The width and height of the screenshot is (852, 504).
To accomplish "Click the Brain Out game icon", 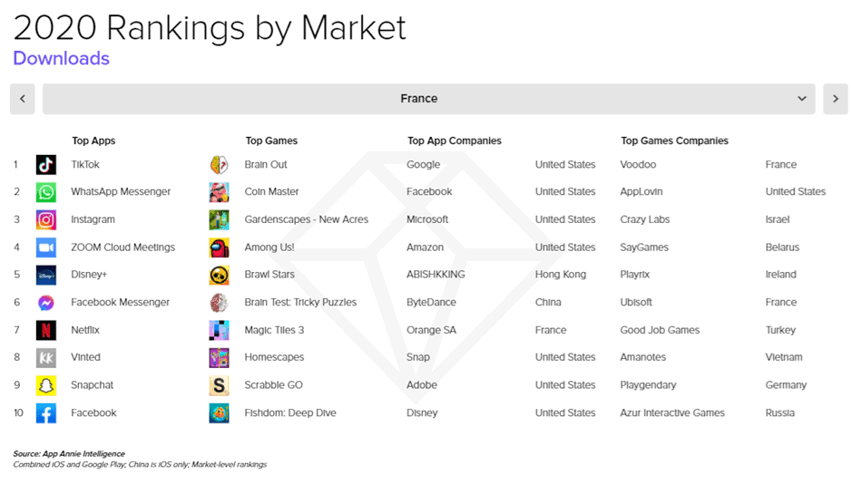I will 220,165.
